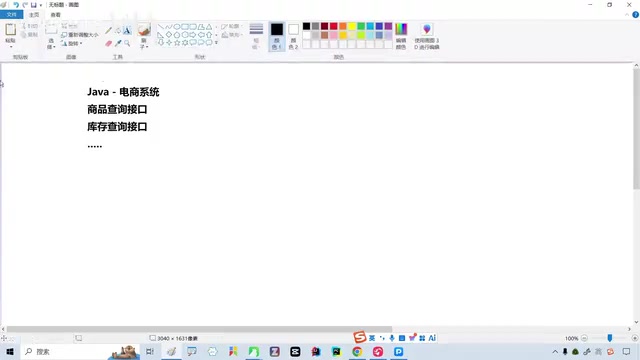Expand the shapes gallery more arrow

point(216,42)
